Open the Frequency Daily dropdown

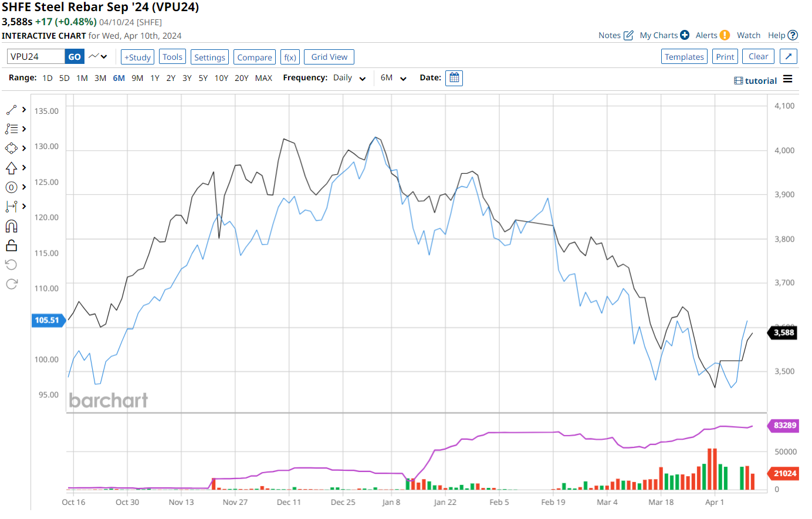[x=350, y=78]
